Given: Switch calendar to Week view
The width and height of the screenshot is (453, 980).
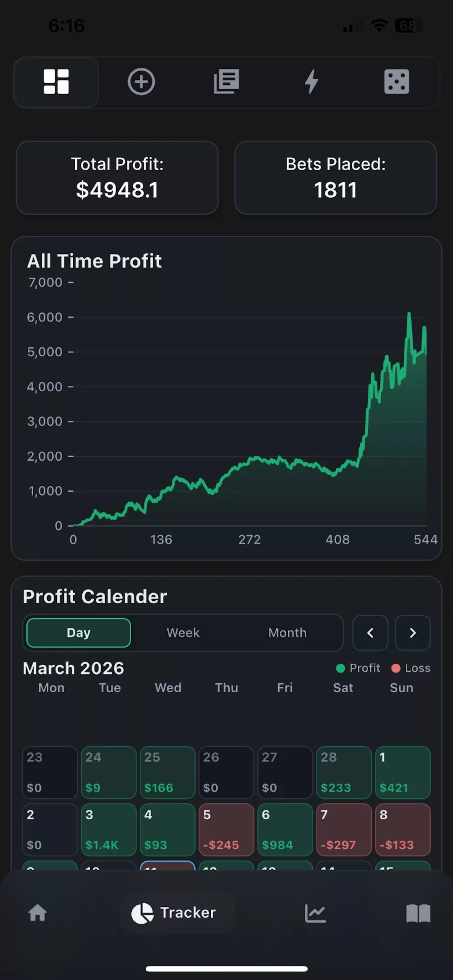Looking at the screenshot, I should coord(183,633).
